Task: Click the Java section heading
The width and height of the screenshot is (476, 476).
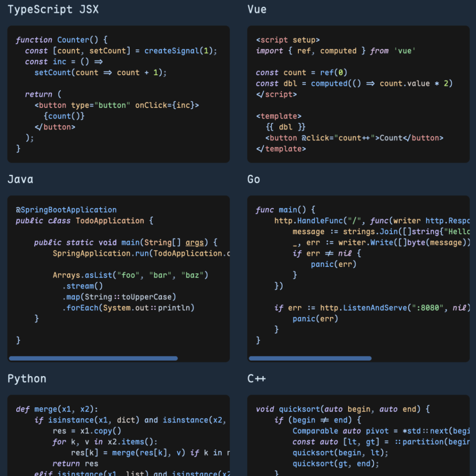Action: 20,179
